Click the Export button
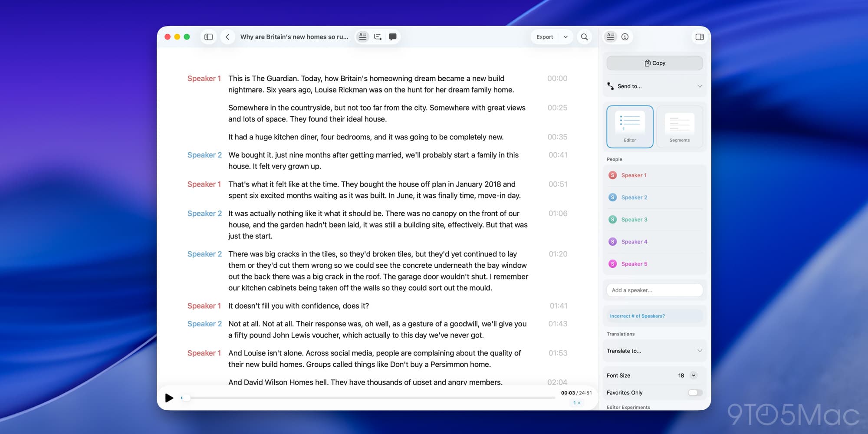The image size is (868, 434). tap(545, 37)
